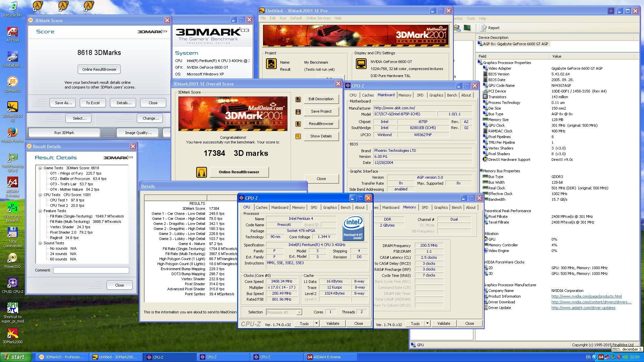Click the Run 3DMark button
Image resolution: width=644 pixels, height=362 pixels.
64,133
